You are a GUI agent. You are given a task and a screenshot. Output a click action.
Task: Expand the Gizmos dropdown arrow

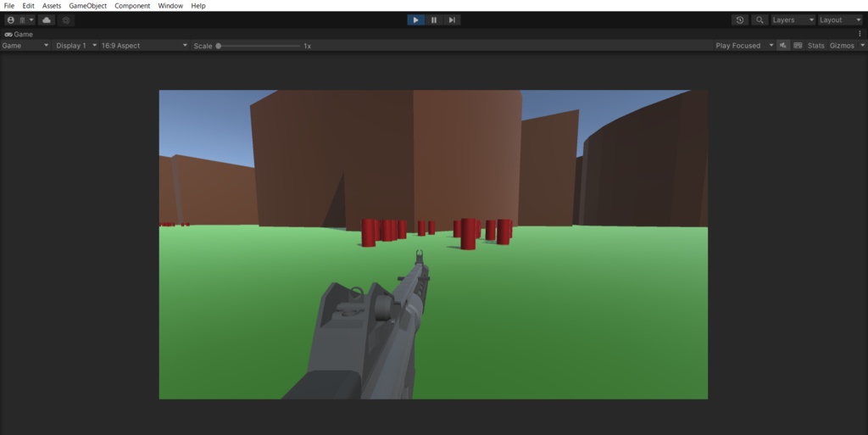(x=862, y=46)
